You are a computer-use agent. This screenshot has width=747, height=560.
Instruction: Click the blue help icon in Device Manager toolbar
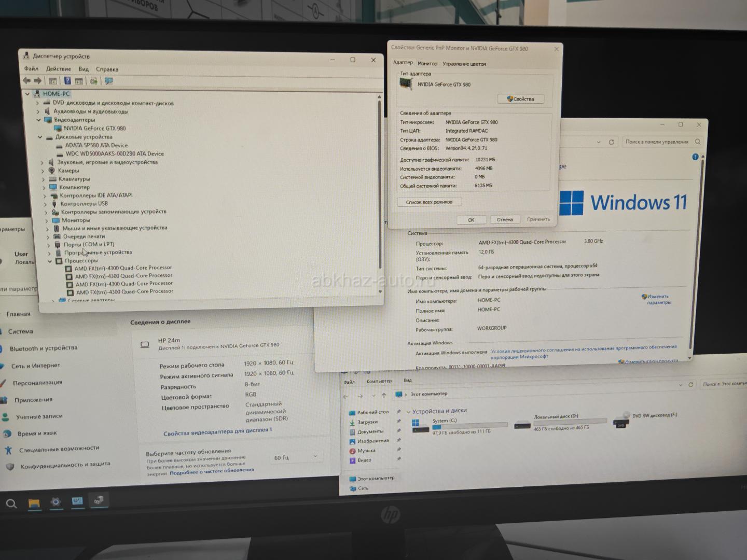(67, 81)
